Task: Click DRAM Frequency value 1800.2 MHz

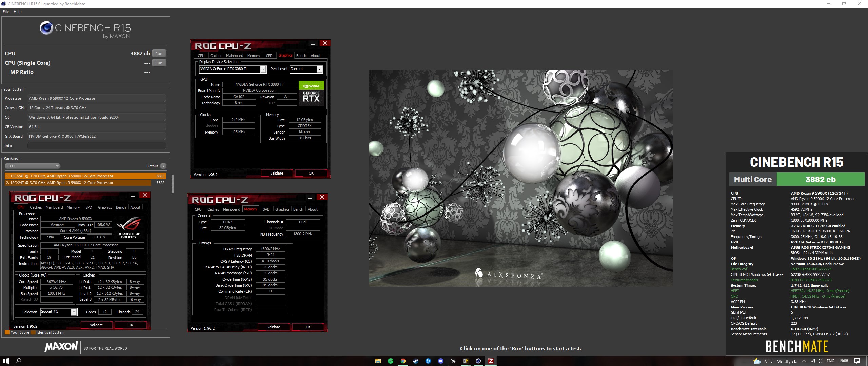Action: pyautogui.click(x=271, y=249)
